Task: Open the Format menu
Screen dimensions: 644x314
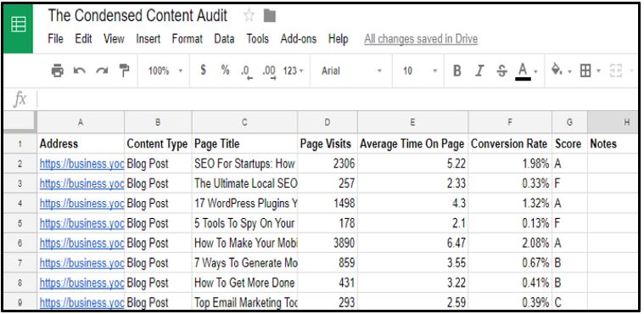Action: [x=188, y=39]
